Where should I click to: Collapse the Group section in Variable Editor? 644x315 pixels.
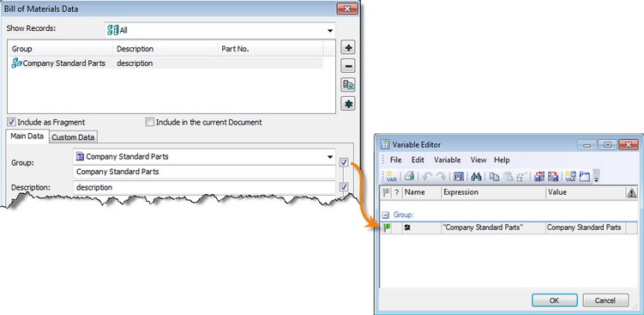click(x=386, y=215)
